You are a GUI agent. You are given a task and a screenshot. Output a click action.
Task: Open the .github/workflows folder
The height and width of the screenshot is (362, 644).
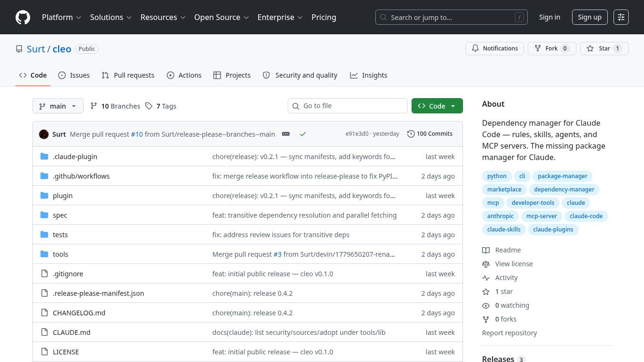tap(81, 176)
